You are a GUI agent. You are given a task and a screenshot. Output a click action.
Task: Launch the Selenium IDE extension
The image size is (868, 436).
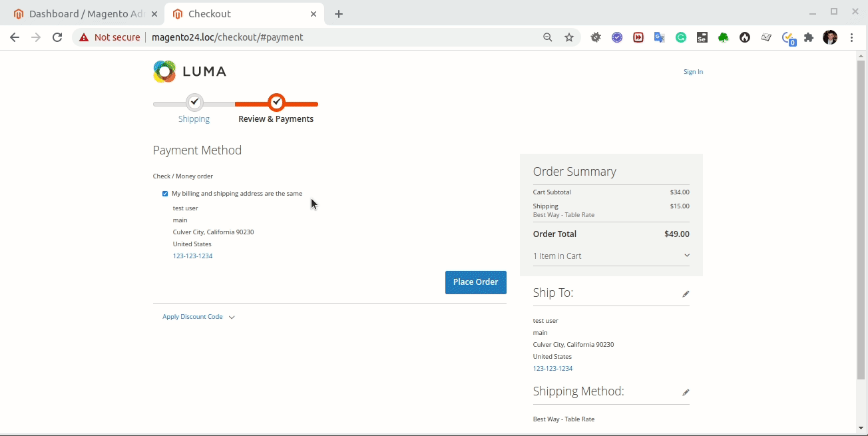coord(702,37)
